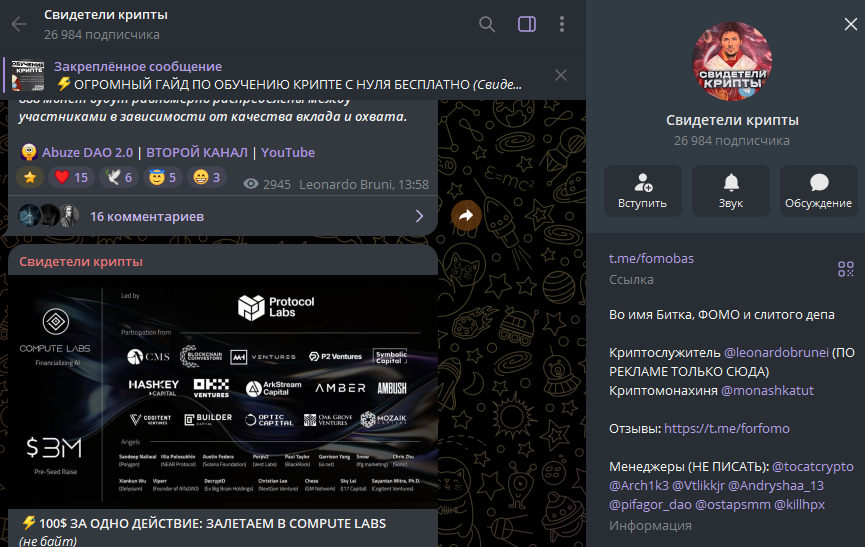Click the Во имя Битка description line
Viewport: 865px width, 547px height.
[722, 315]
